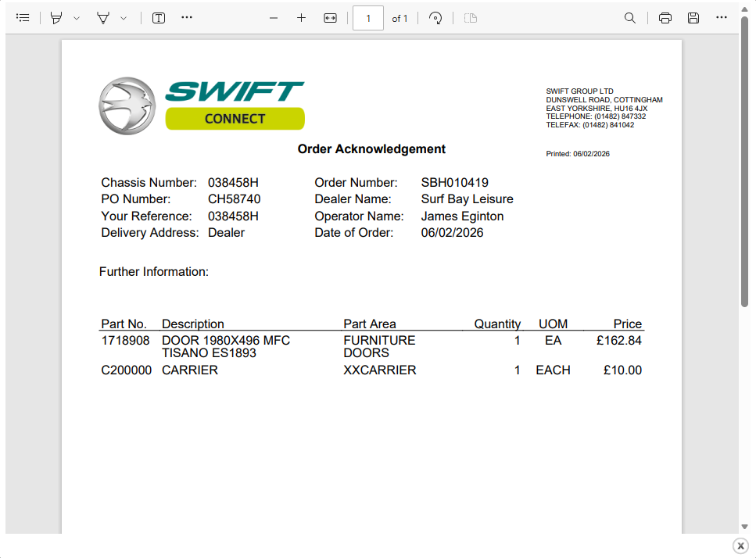Close the viewer with the X button
The image size is (756, 558).
[740, 546]
